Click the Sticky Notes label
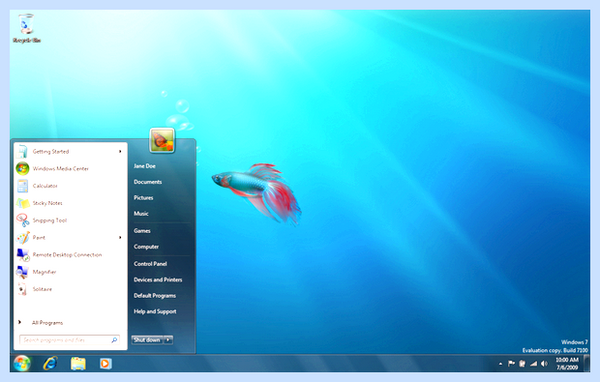Image resolution: width=600 pixels, height=382 pixels. pos(47,203)
